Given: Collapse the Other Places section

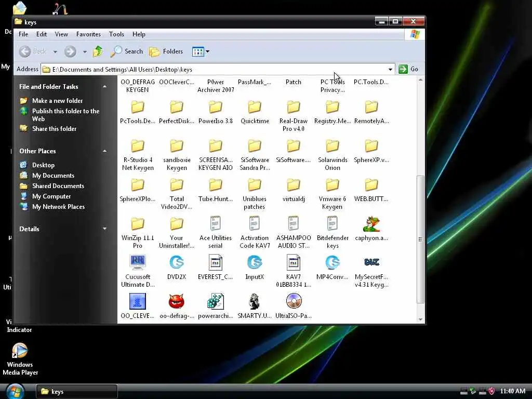Looking at the screenshot, I should click(104, 151).
